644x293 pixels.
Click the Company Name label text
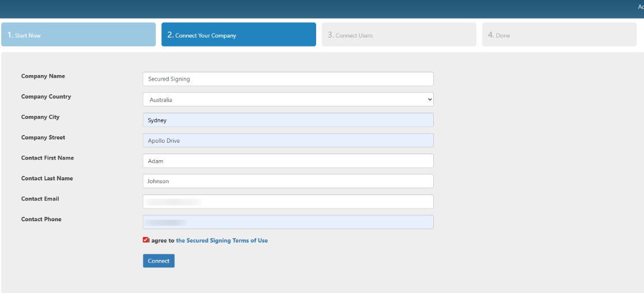click(43, 76)
